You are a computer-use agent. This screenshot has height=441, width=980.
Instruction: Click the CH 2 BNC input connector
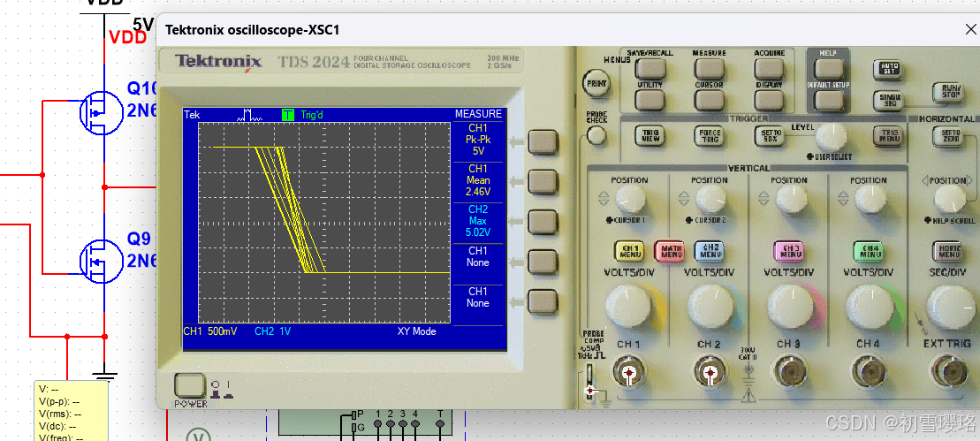click(x=710, y=372)
